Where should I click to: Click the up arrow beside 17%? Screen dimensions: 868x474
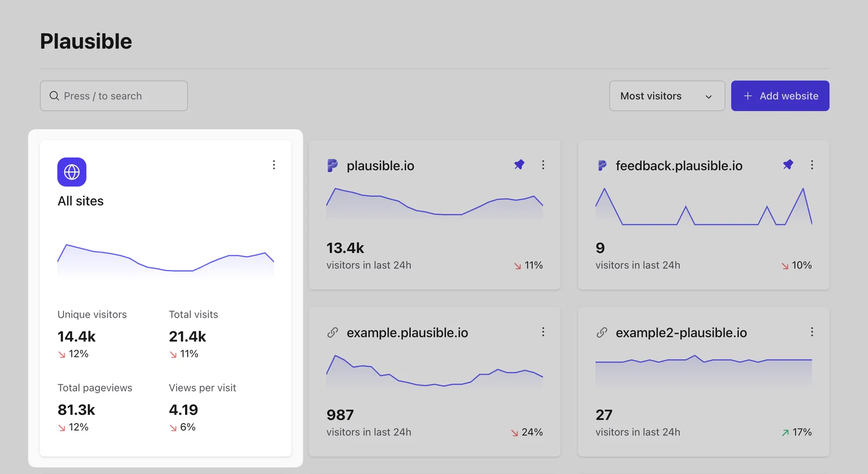(785, 433)
